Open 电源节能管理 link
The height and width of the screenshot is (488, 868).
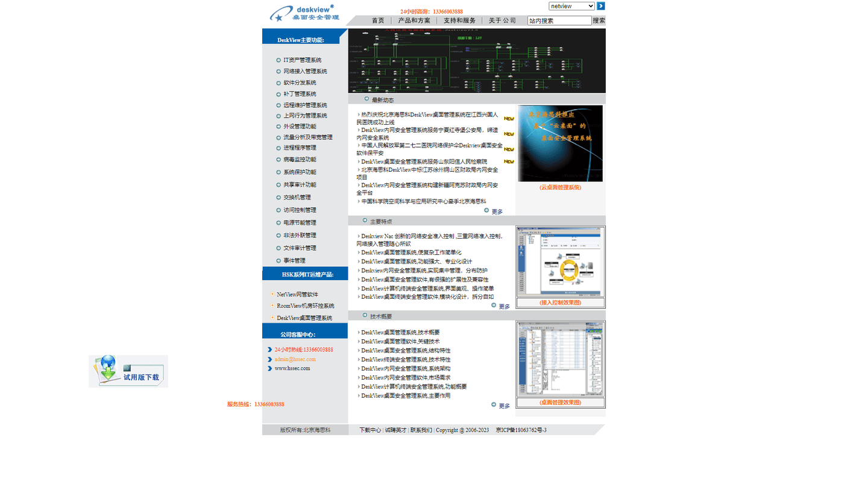coord(300,223)
